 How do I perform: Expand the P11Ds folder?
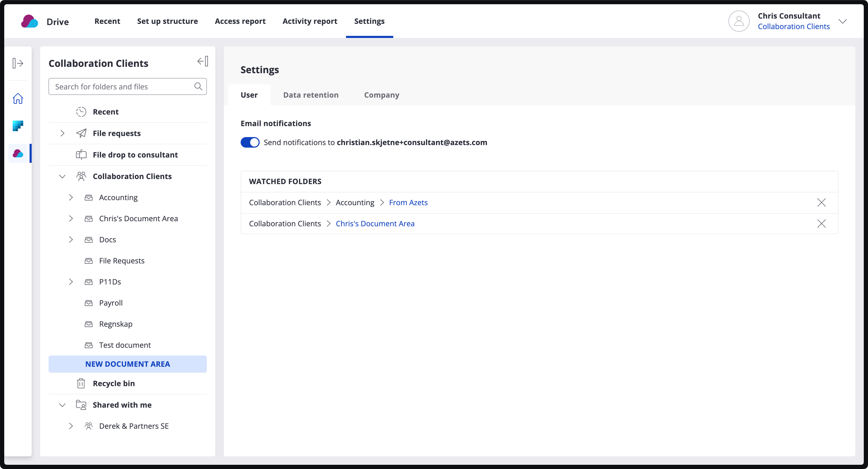point(71,282)
